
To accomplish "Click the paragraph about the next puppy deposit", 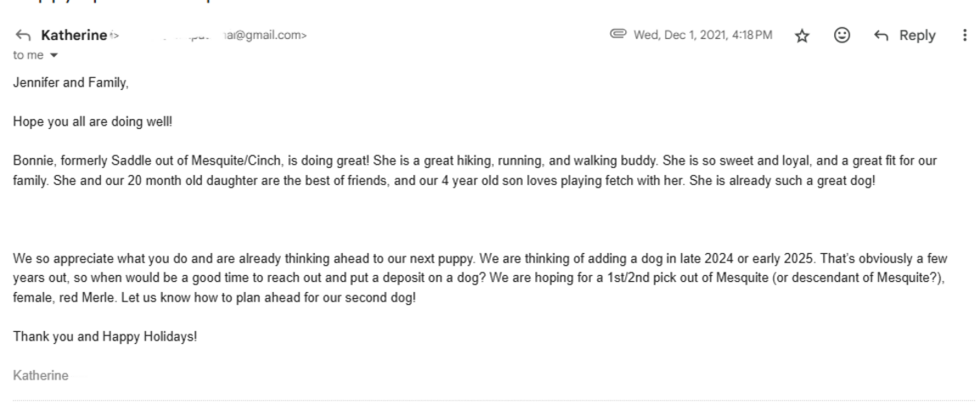I will pos(480,278).
